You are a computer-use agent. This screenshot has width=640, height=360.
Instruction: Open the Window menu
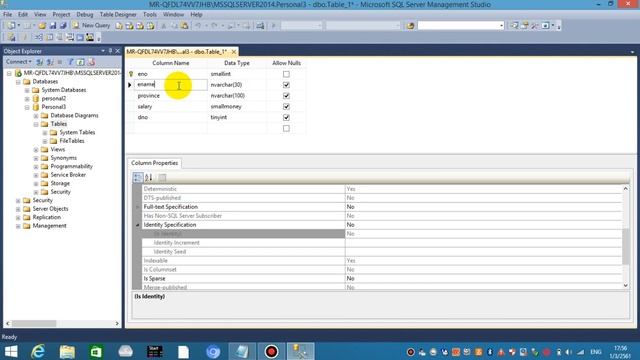click(x=173, y=14)
